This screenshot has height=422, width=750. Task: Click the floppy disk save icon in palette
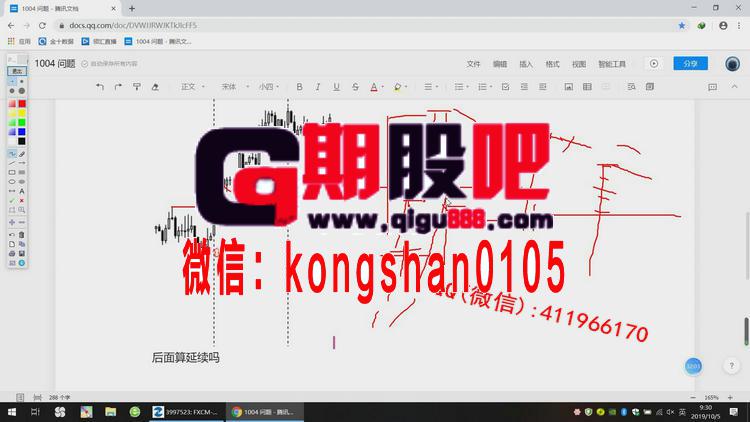tap(22, 254)
